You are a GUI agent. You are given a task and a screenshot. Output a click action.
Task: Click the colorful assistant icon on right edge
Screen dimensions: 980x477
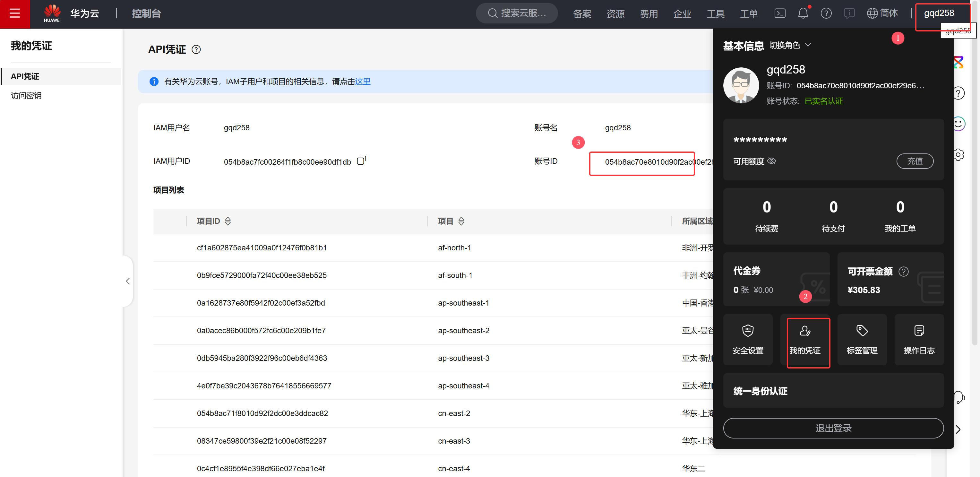[958, 62]
